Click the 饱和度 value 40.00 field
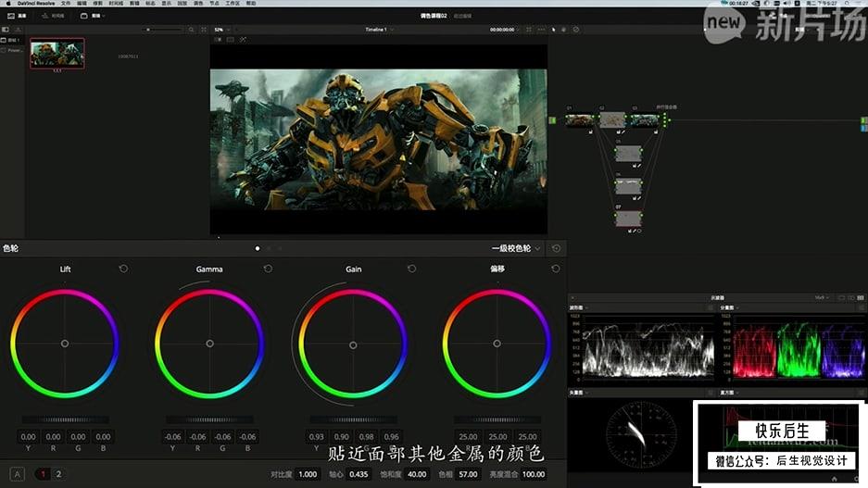Image resolution: width=868 pixels, height=488 pixels. click(x=417, y=474)
